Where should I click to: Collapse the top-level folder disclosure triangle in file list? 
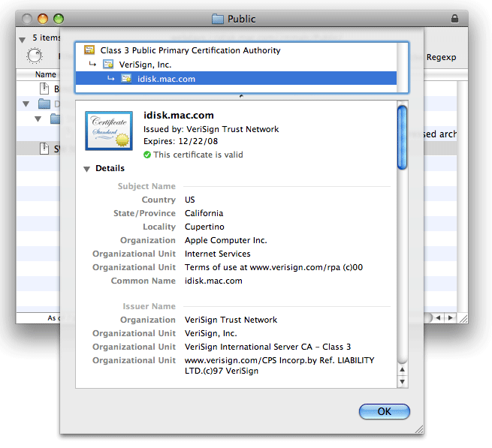pos(27,104)
